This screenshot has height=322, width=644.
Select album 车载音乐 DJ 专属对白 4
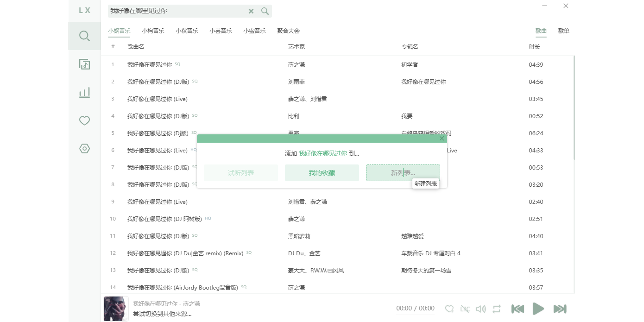point(431,253)
